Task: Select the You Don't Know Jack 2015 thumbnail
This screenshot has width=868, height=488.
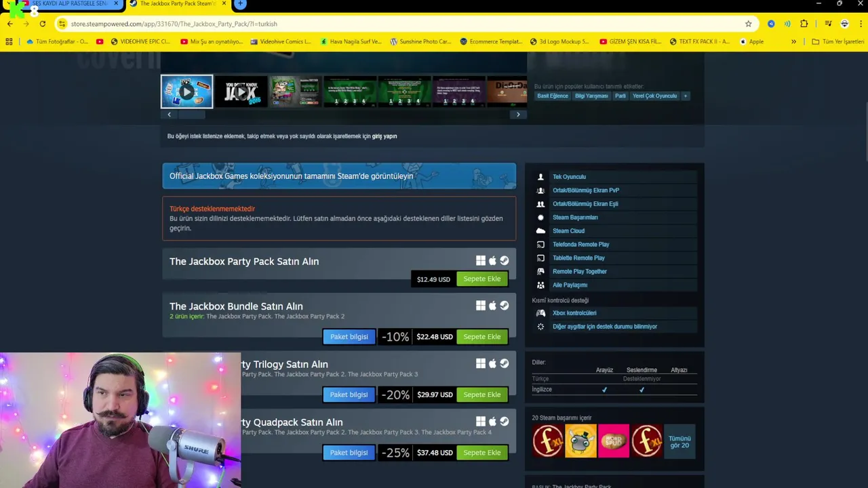Action: [241, 91]
